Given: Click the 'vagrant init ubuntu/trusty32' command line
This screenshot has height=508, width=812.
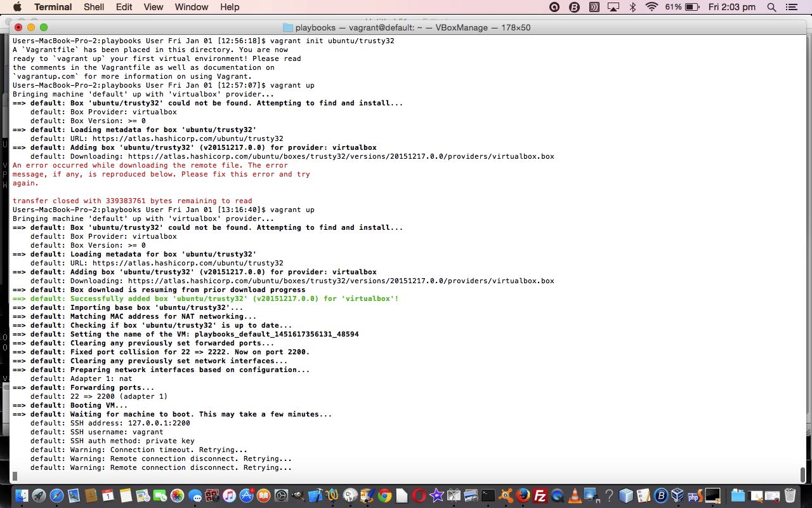Looking at the screenshot, I should (x=204, y=41).
